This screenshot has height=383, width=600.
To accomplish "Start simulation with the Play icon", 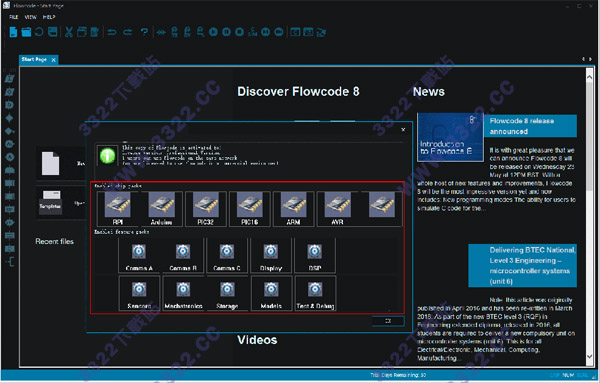I will coord(214,32).
